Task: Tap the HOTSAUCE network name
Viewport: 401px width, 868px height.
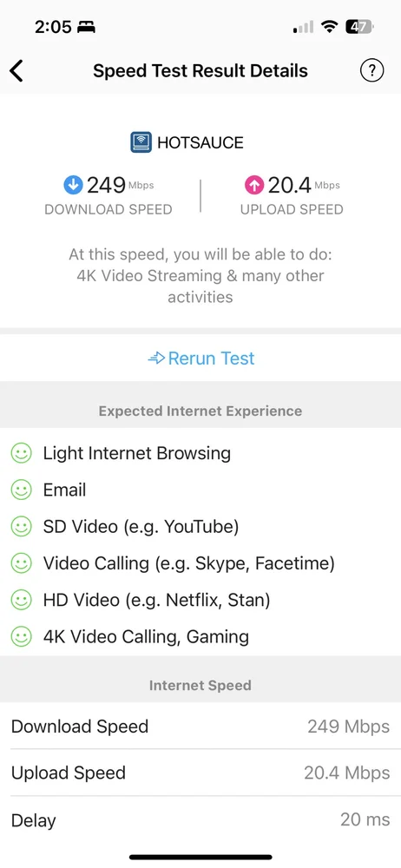Action: click(200, 143)
